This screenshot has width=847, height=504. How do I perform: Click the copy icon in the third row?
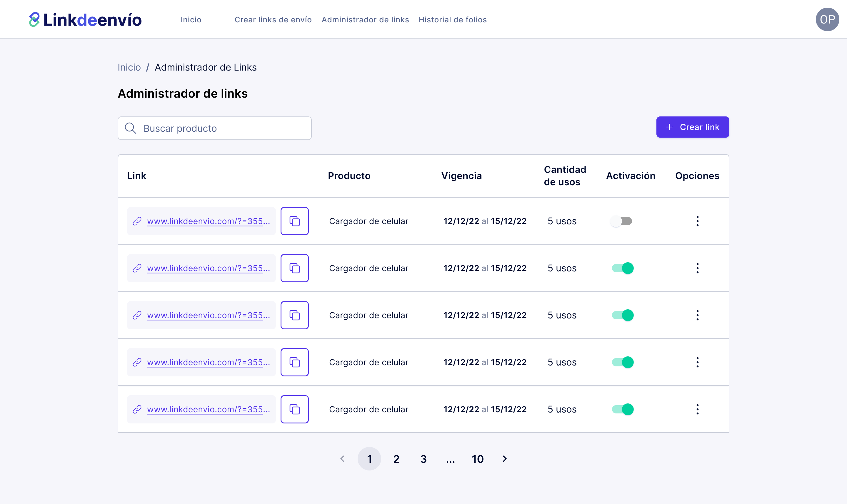[x=294, y=315]
